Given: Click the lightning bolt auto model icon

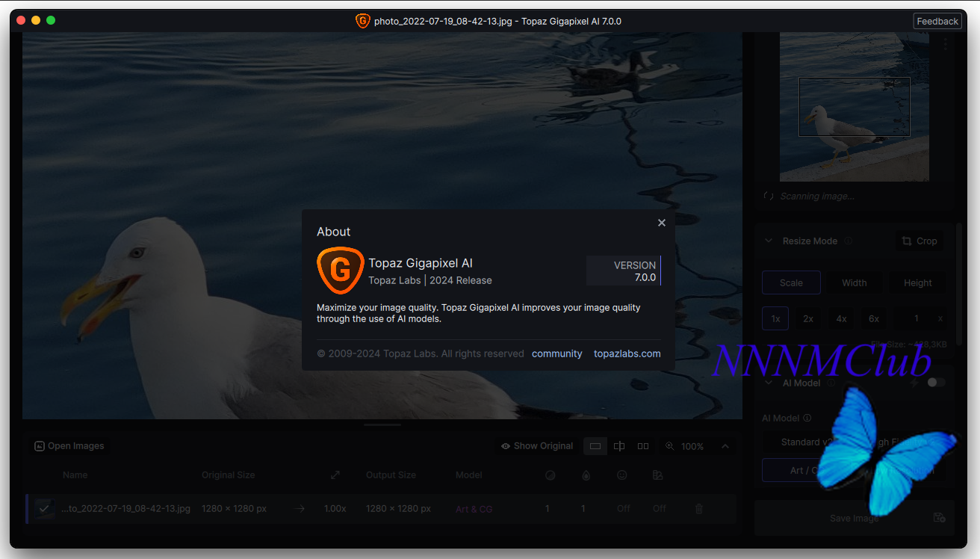Looking at the screenshot, I should click(x=914, y=383).
